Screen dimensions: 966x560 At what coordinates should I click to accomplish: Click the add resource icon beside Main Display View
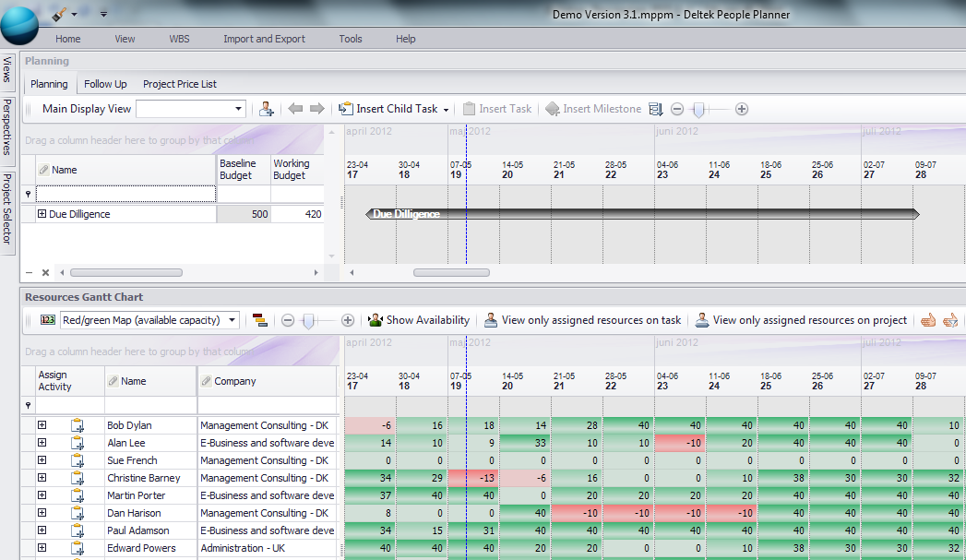click(x=267, y=109)
